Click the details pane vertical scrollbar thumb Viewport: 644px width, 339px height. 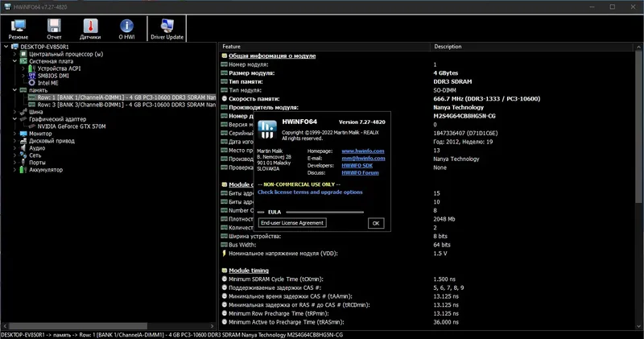(x=638, y=127)
